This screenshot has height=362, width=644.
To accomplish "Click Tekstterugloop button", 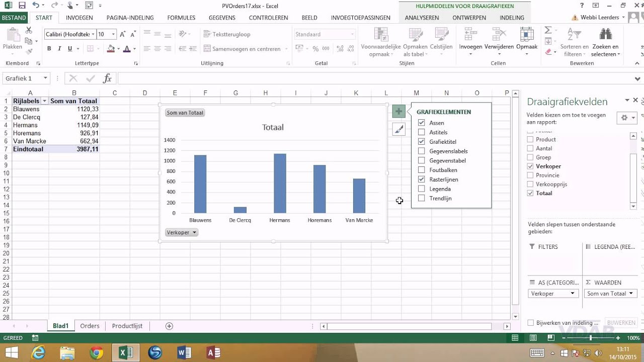I will point(227,34).
